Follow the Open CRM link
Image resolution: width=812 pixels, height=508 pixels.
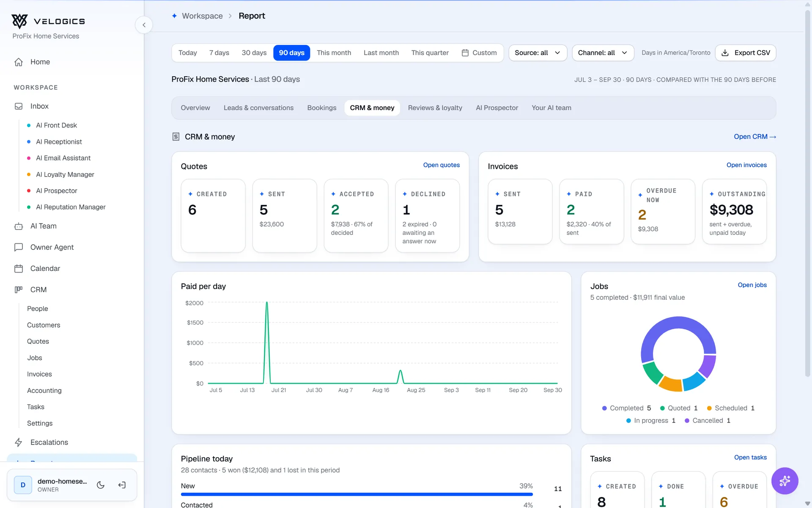pos(755,137)
